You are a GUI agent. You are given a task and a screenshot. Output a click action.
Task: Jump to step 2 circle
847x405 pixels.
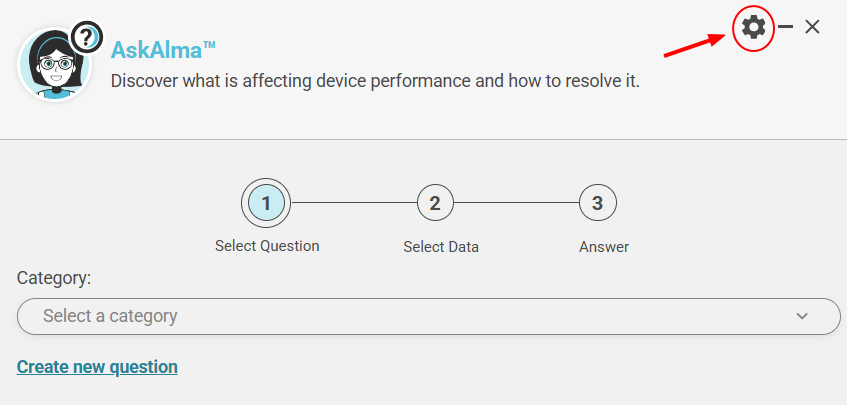(x=435, y=204)
